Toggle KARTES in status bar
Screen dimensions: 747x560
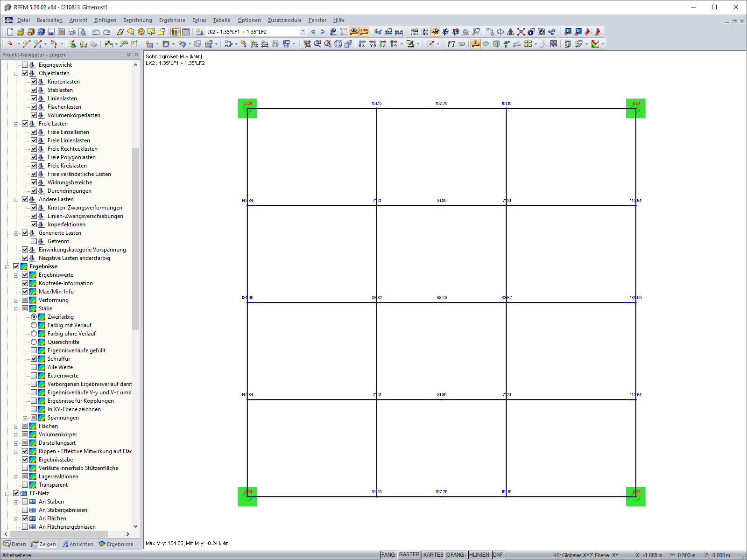[x=433, y=555]
